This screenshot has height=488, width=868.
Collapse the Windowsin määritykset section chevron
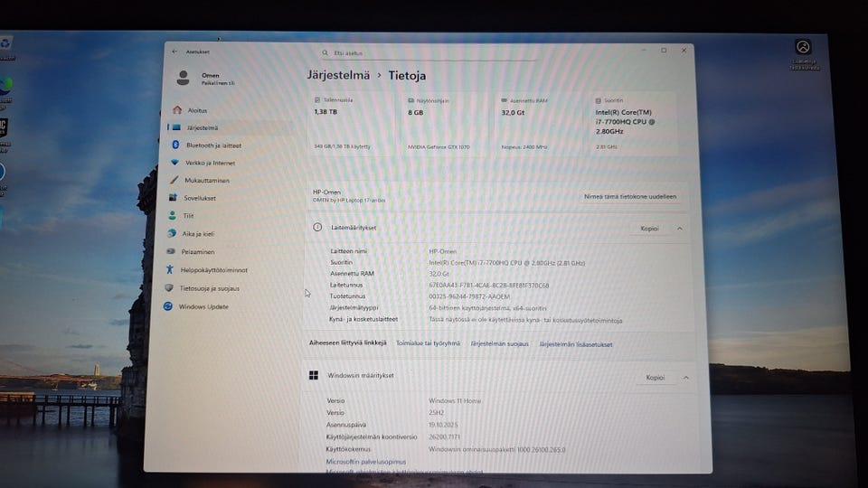(x=686, y=378)
